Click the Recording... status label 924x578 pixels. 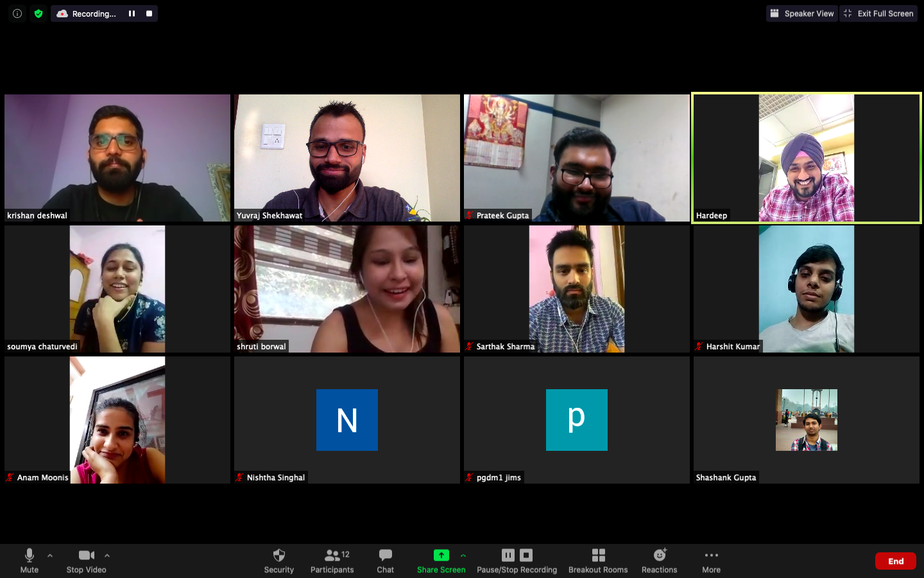pyautogui.click(x=94, y=13)
